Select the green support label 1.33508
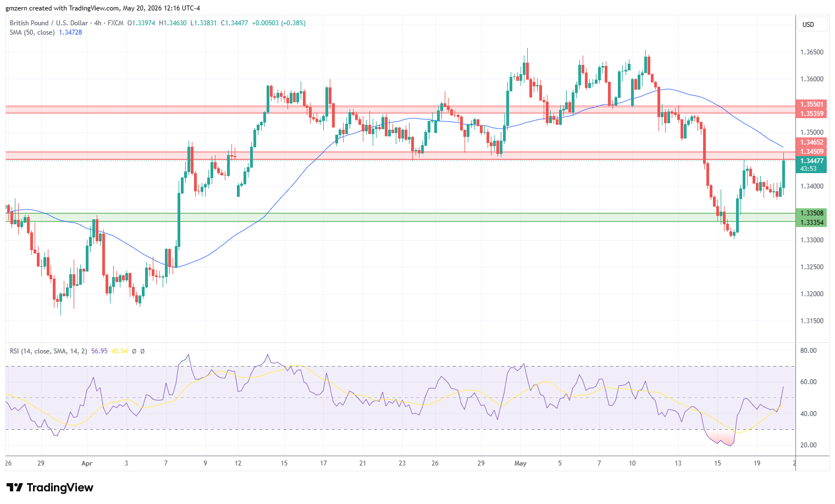The width and height of the screenshot is (835, 504). (811, 213)
